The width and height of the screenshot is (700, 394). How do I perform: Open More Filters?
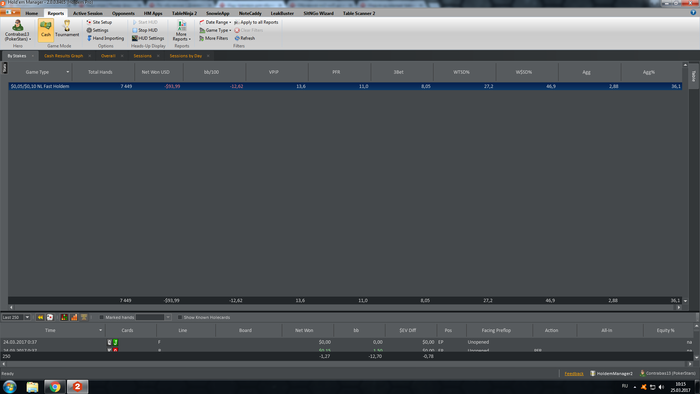click(x=213, y=38)
